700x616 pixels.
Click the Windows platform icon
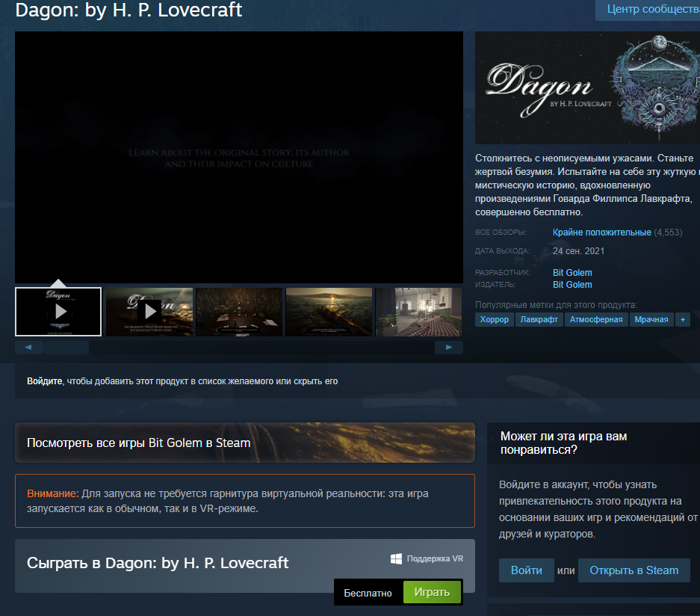(396, 559)
